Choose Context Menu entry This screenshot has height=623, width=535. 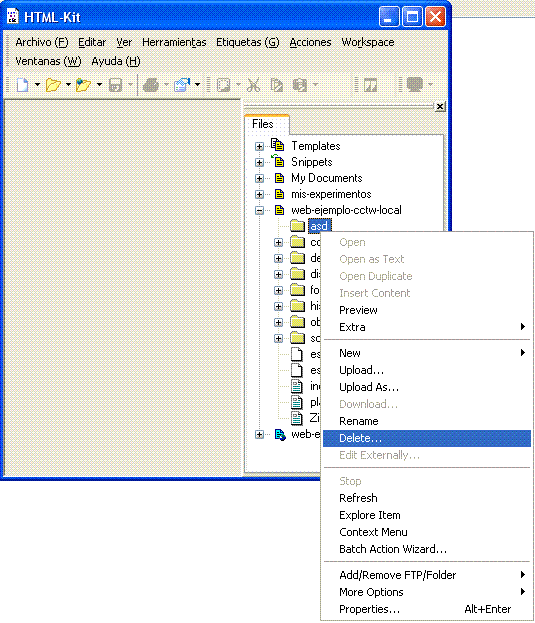pyautogui.click(x=427, y=532)
